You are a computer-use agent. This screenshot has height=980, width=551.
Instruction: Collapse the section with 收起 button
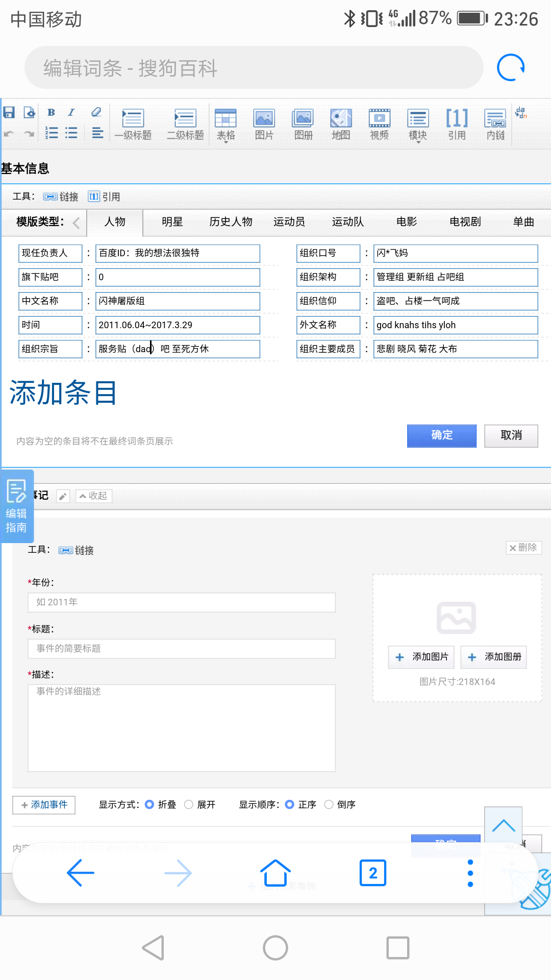tap(94, 496)
